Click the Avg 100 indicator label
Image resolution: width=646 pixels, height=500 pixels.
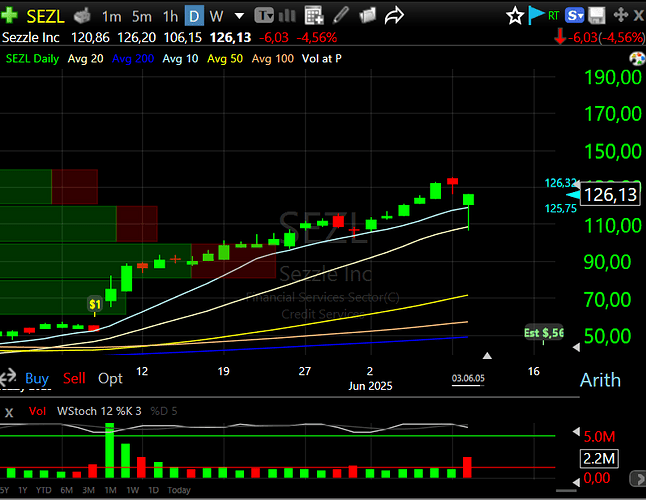[x=273, y=59]
